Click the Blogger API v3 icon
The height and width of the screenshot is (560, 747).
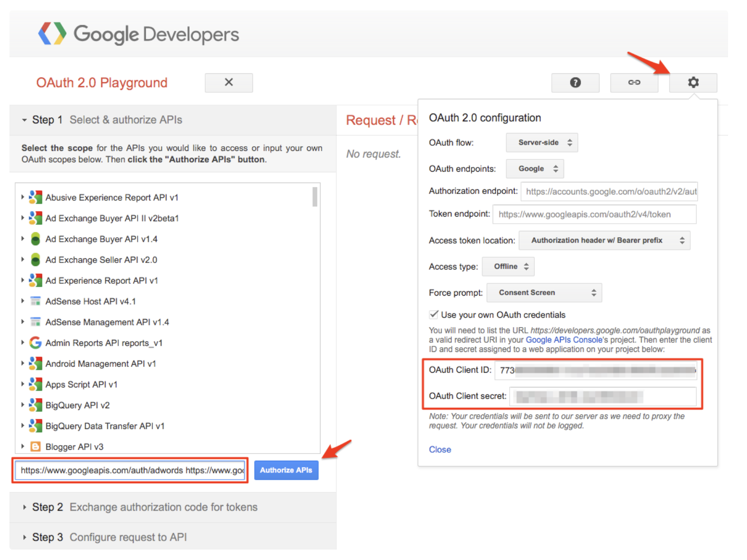click(35, 446)
